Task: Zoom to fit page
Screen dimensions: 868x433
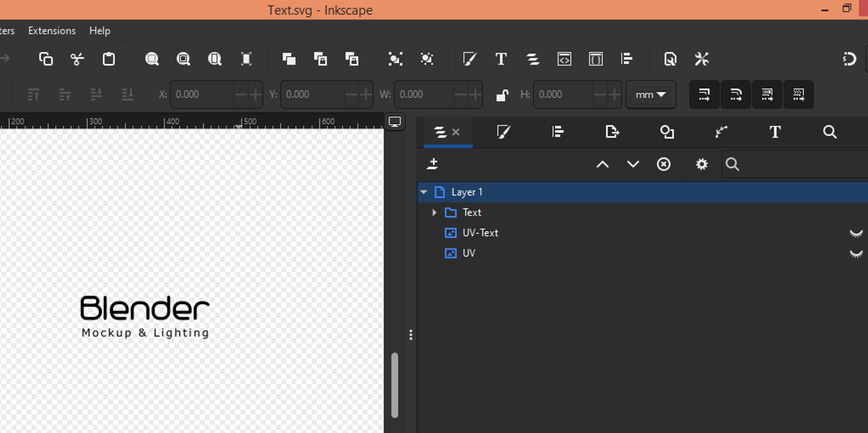Action: [215, 59]
